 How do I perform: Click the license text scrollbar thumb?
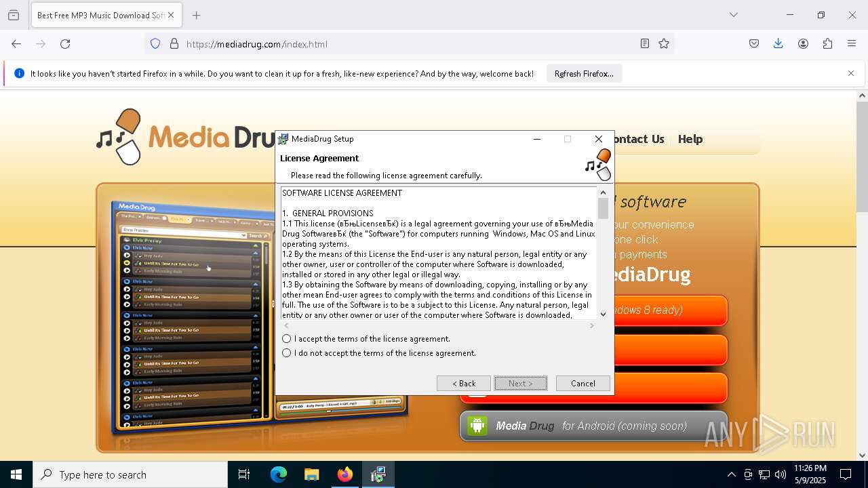603,209
